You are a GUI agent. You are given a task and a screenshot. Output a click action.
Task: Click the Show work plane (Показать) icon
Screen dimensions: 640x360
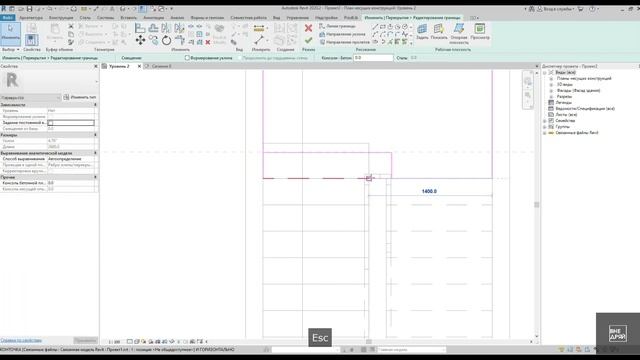[439, 31]
